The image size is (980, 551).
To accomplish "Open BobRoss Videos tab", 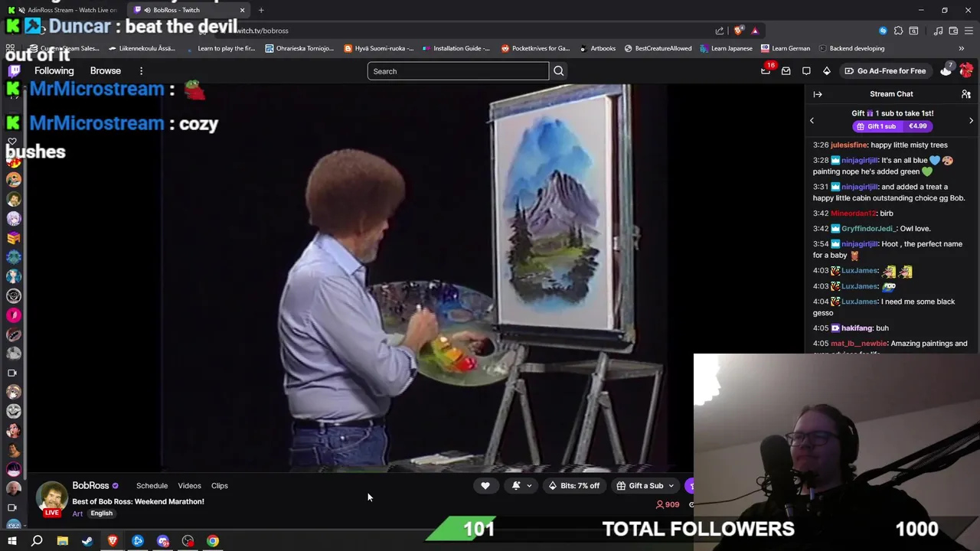I will [189, 485].
